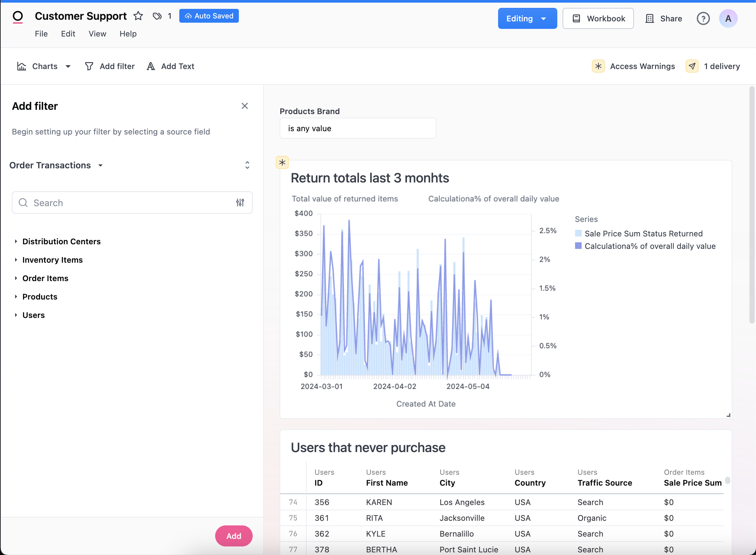Screen dimensions: 756x555
Task: Open the user avatar A
Action: (x=728, y=18)
